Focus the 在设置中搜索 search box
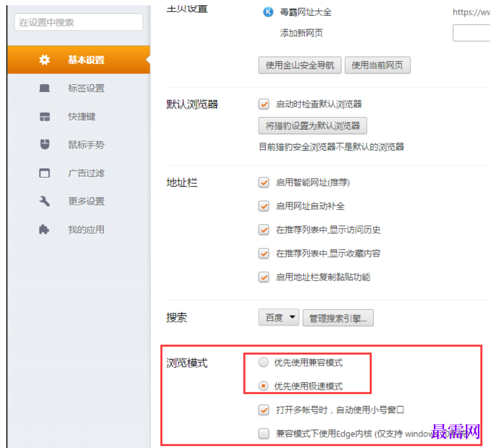This screenshot has width=490, height=448. point(79,22)
